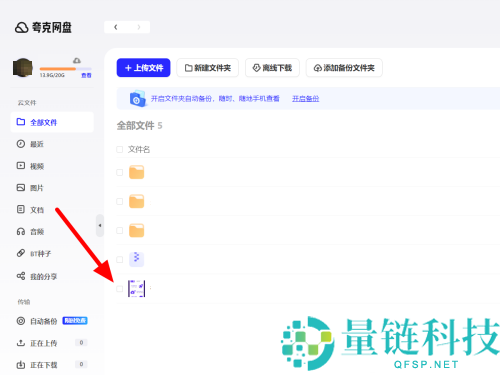Image resolution: width=500 pixels, height=375 pixels.
Task: Open the user avatar profile
Action: point(23,68)
